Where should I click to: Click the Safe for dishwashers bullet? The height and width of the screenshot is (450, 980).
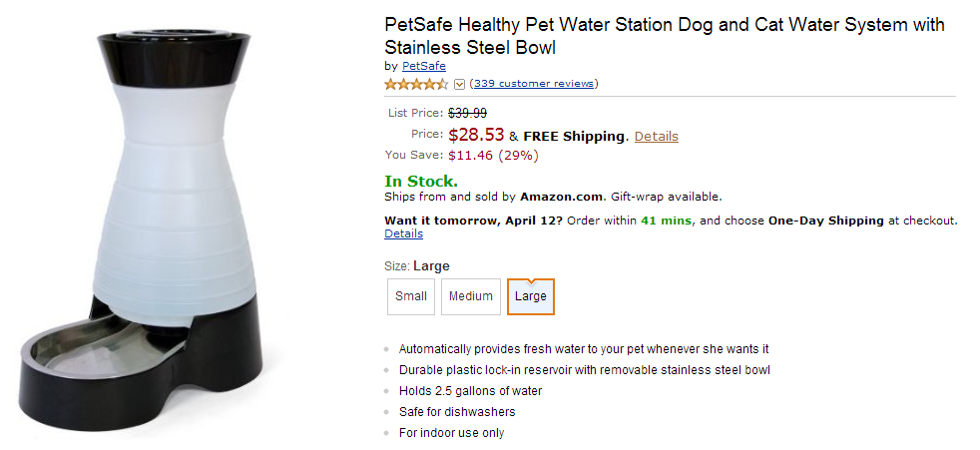(x=457, y=412)
